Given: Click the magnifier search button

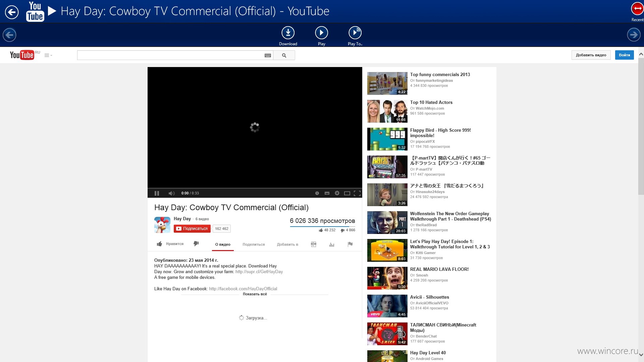Looking at the screenshot, I should point(284,55).
